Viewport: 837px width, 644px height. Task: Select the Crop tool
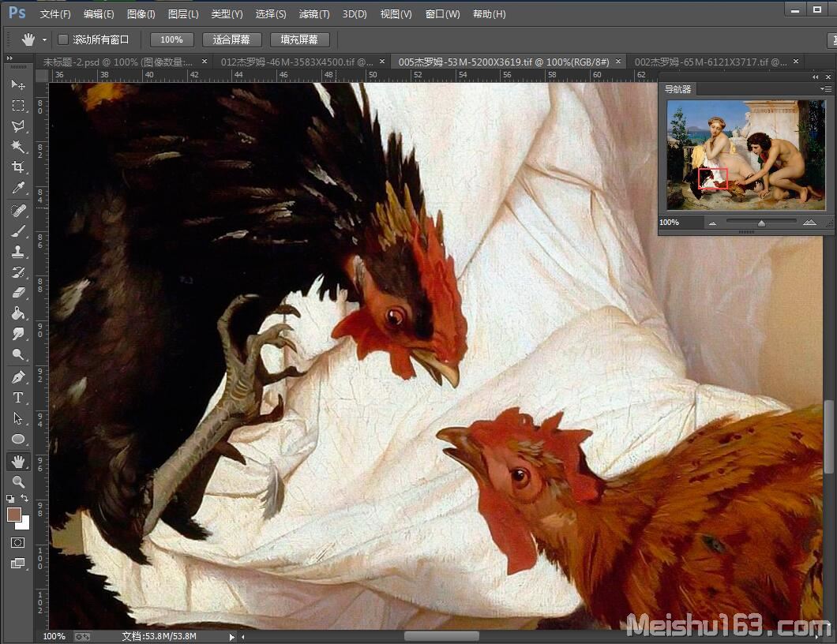[x=17, y=167]
